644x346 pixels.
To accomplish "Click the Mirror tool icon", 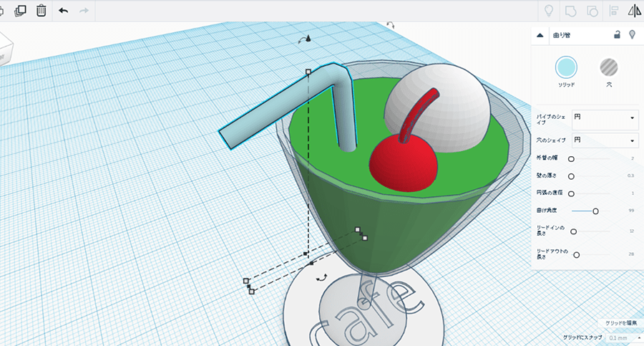I will click(x=634, y=11).
